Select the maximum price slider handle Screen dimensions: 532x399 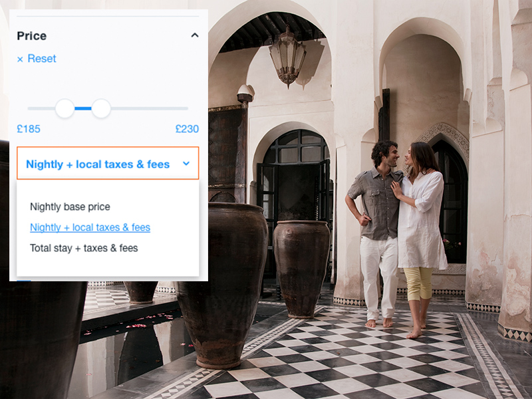point(101,108)
